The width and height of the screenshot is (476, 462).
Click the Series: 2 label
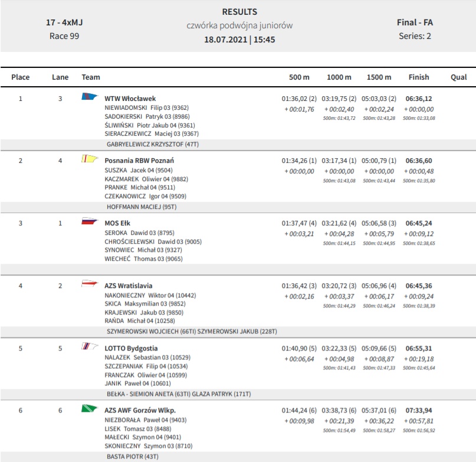415,36
